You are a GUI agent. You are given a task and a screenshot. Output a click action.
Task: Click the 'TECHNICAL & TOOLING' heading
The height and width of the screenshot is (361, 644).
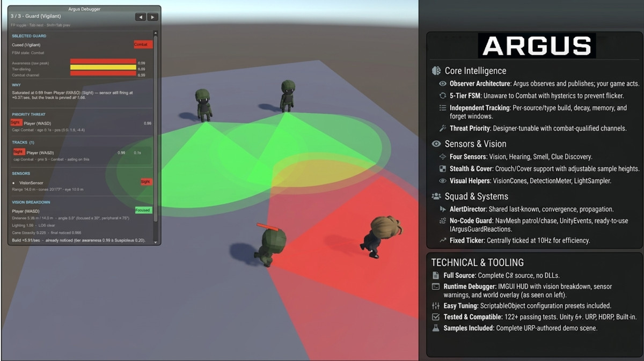(x=477, y=263)
